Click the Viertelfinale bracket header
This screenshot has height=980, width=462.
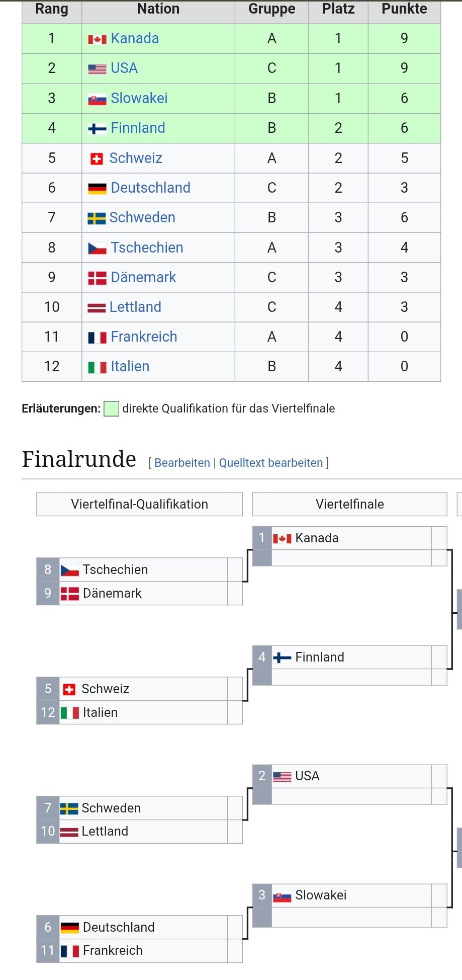pyautogui.click(x=349, y=504)
